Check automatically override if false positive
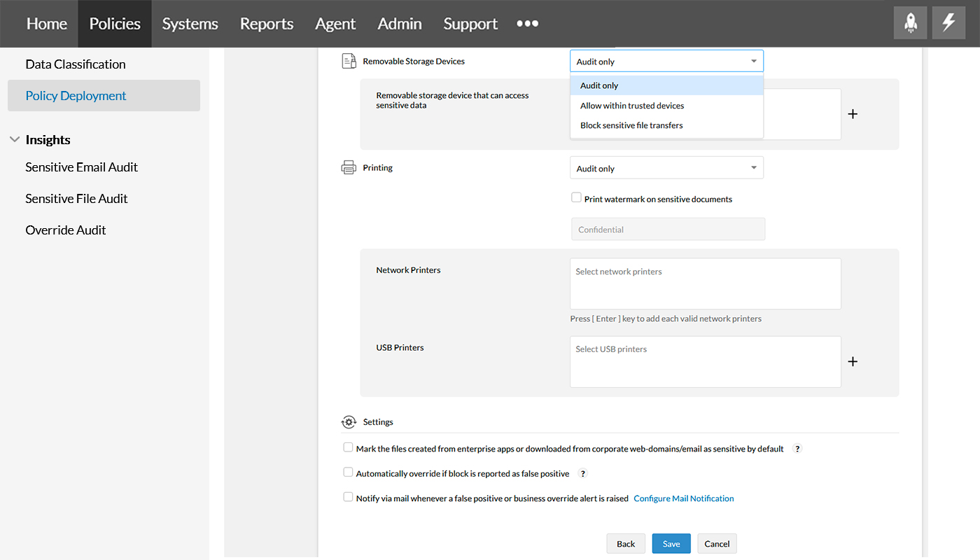980x560 pixels. [x=348, y=472]
